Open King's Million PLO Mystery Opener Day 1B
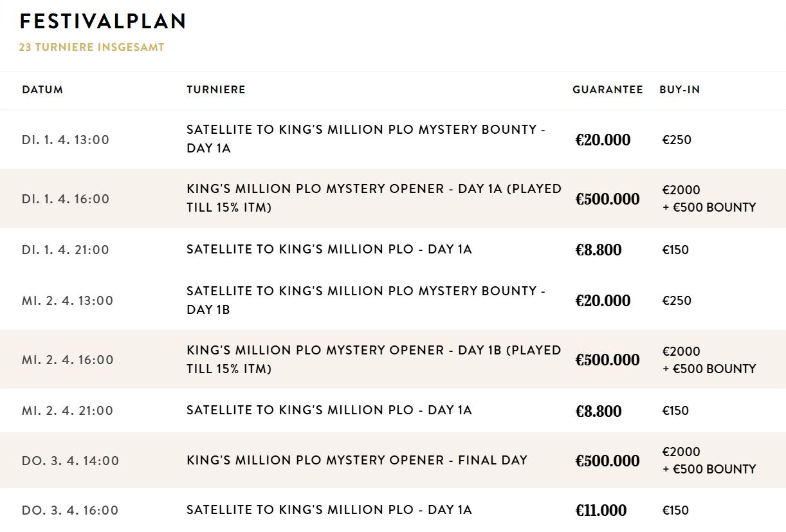 (x=374, y=360)
